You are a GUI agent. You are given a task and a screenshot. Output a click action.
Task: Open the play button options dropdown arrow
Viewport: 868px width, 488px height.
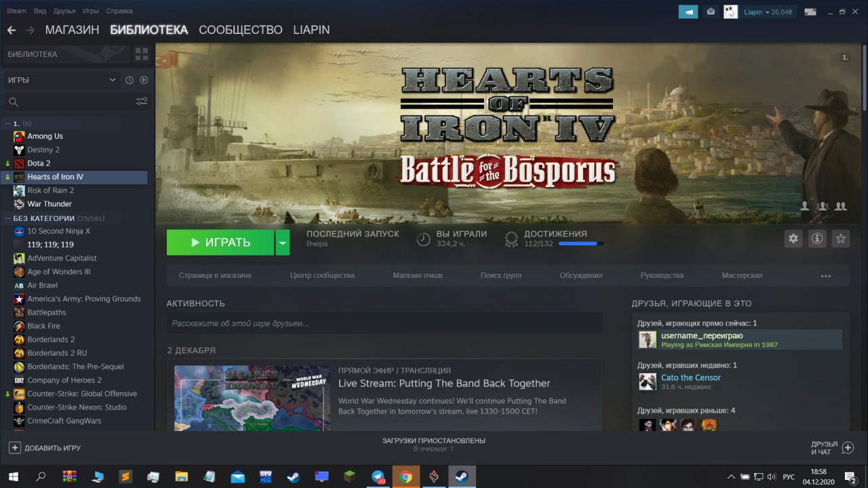[x=283, y=243]
